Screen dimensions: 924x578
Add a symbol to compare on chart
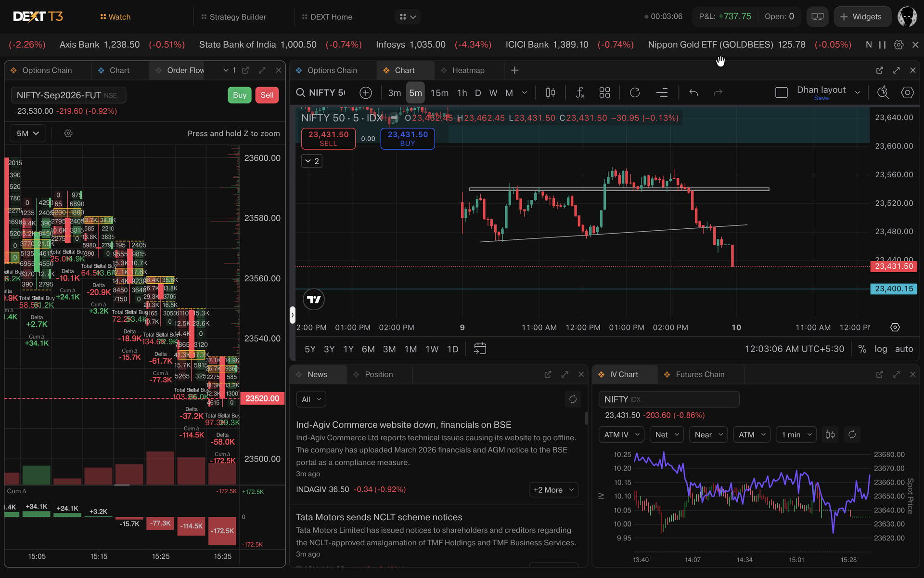click(366, 92)
